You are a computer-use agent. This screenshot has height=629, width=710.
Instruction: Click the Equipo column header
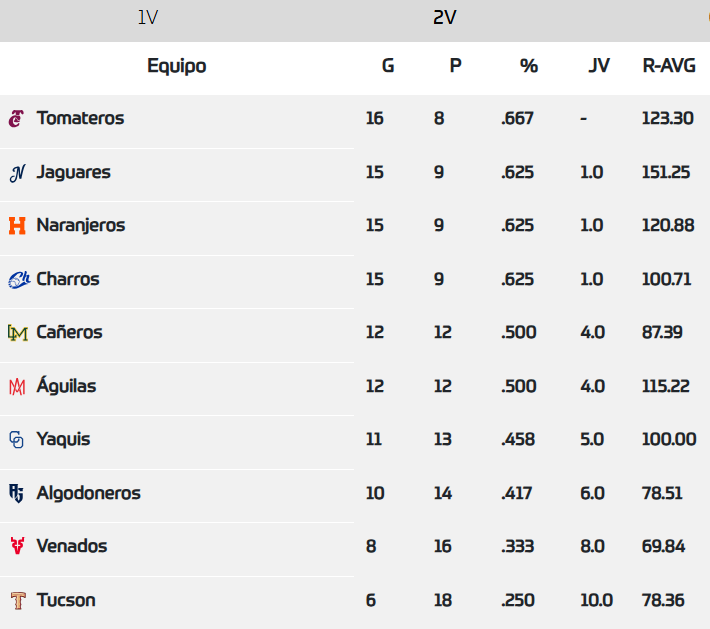(177, 66)
